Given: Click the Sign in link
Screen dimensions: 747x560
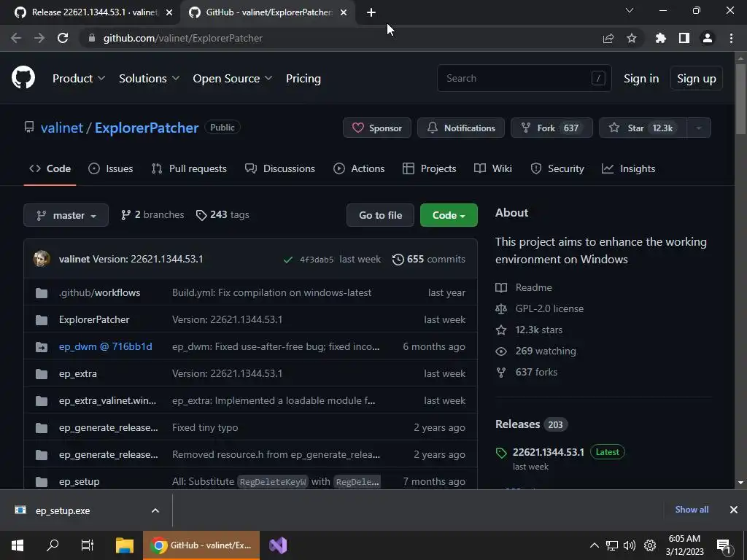Looking at the screenshot, I should tap(641, 78).
